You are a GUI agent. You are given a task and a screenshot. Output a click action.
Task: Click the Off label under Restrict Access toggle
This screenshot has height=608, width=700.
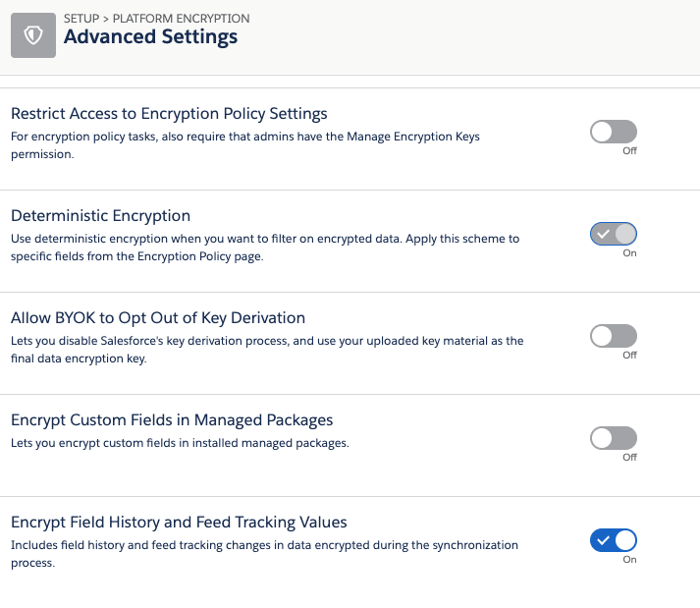630,151
